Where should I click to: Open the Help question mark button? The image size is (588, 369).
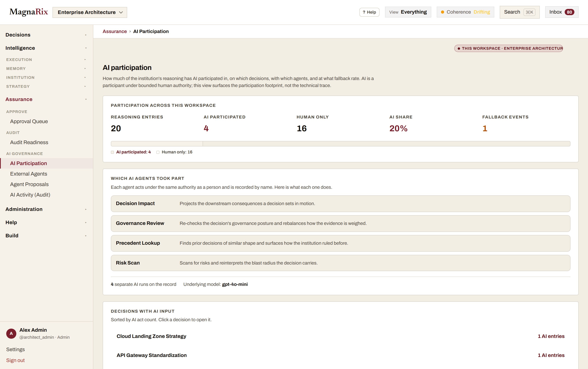(x=369, y=12)
